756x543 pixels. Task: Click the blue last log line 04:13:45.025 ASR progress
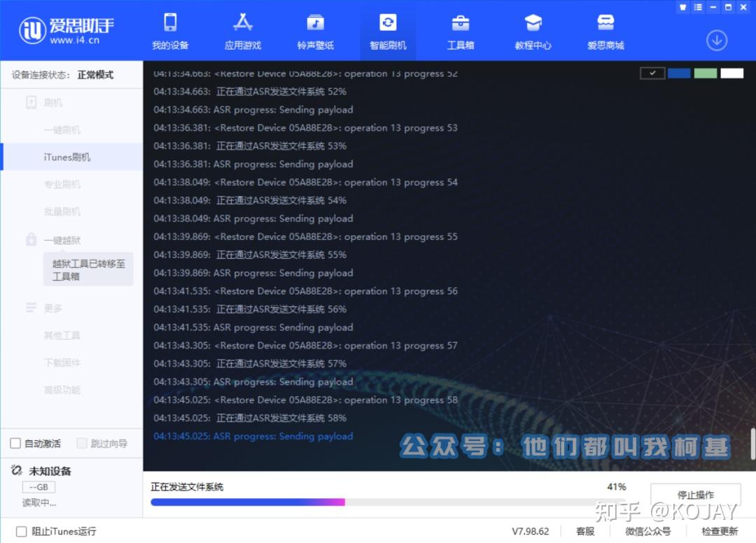[253, 436]
